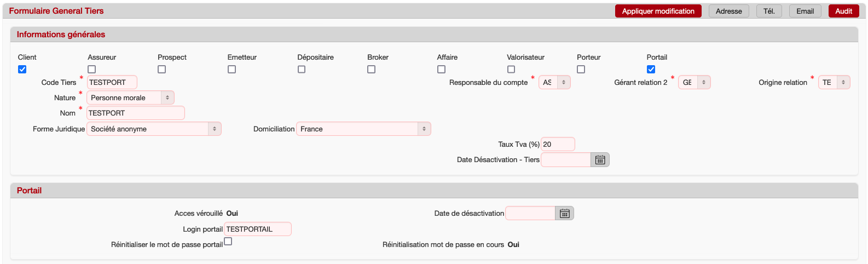
Task: Open the Email section
Action: click(805, 11)
